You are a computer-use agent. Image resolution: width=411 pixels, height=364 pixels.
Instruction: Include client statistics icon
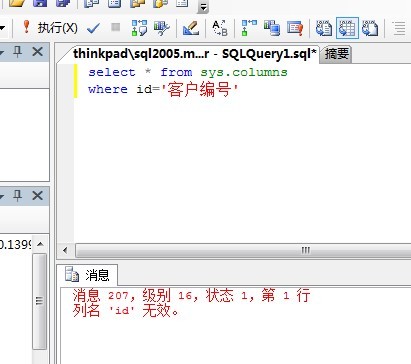(272, 28)
